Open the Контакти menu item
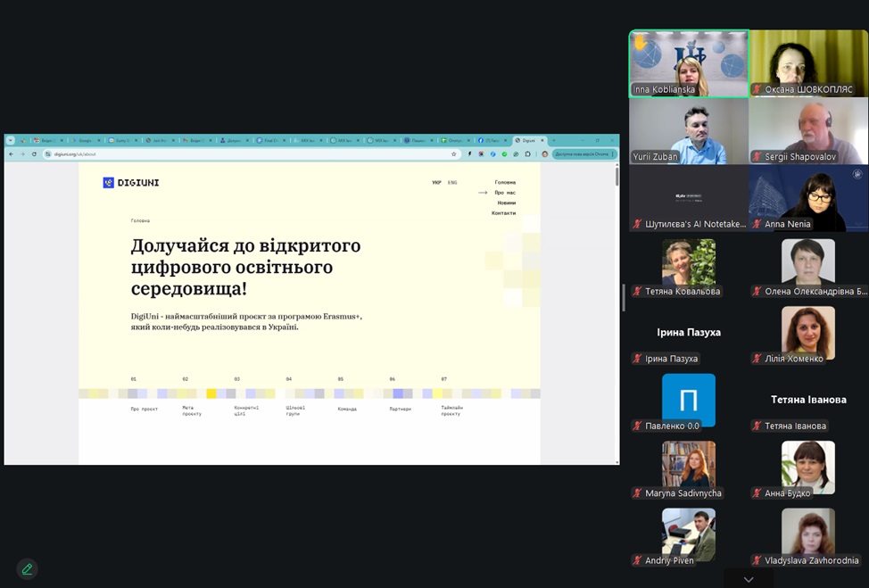 tap(503, 213)
